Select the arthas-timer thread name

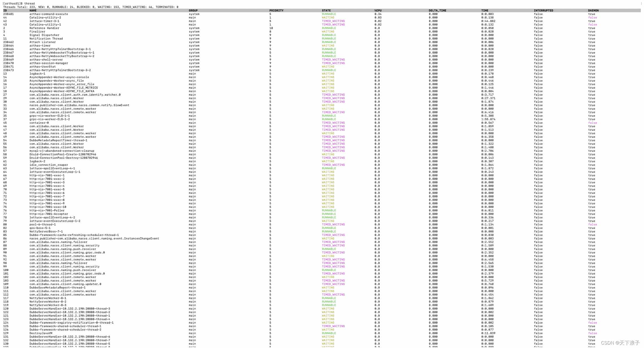40,46
